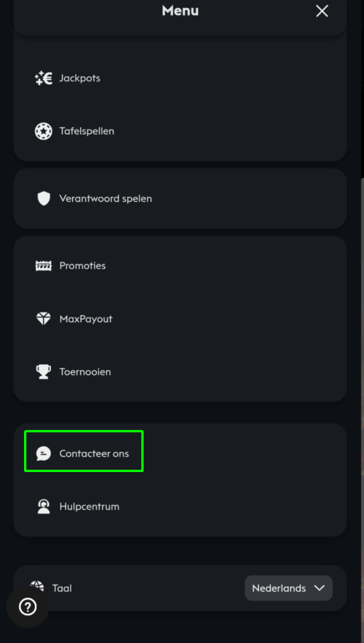Click the Hulpcentrum headset agent icon
Image resolution: width=364 pixels, height=643 pixels.
point(43,507)
